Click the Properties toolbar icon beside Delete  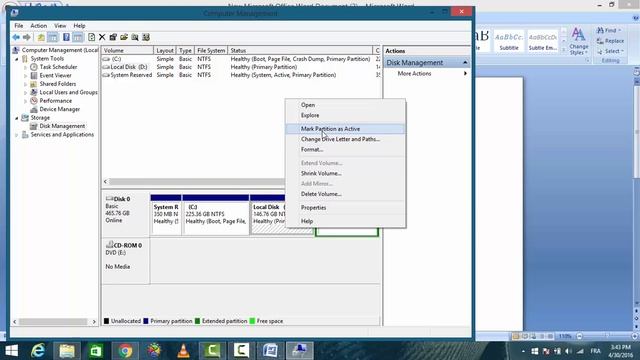click(x=113, y=38)
